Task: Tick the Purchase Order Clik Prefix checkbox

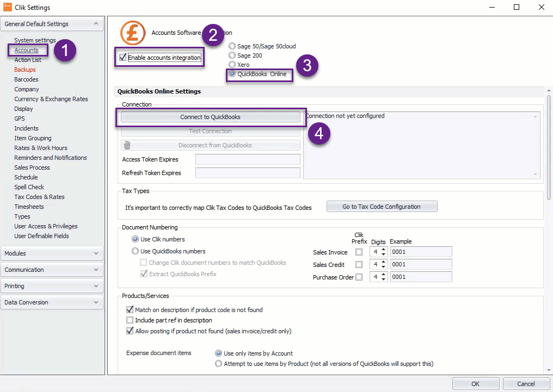Action: 359,277
